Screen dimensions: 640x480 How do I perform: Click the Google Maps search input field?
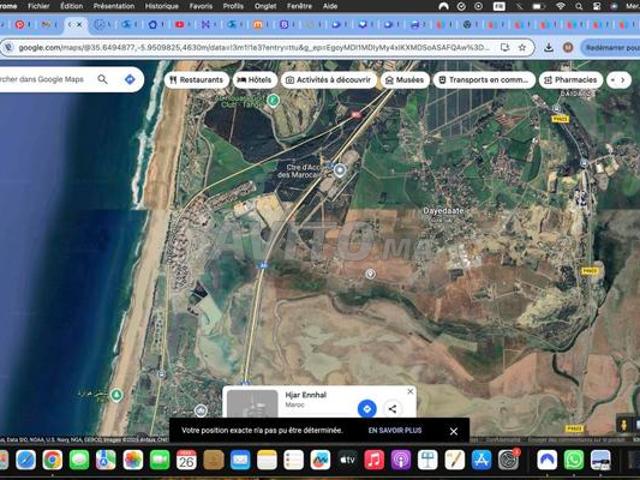(45, 79)
